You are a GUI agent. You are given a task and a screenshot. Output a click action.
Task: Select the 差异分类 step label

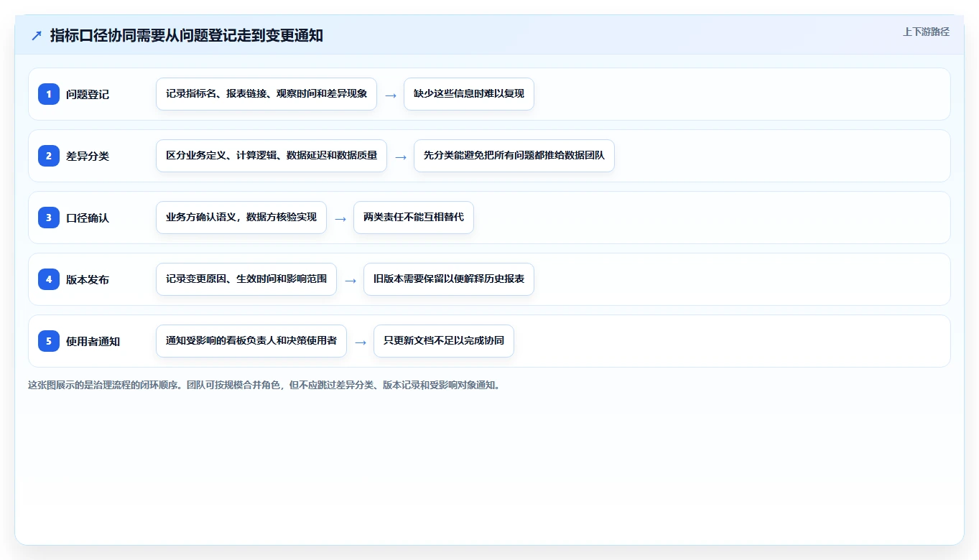(88, 156)
